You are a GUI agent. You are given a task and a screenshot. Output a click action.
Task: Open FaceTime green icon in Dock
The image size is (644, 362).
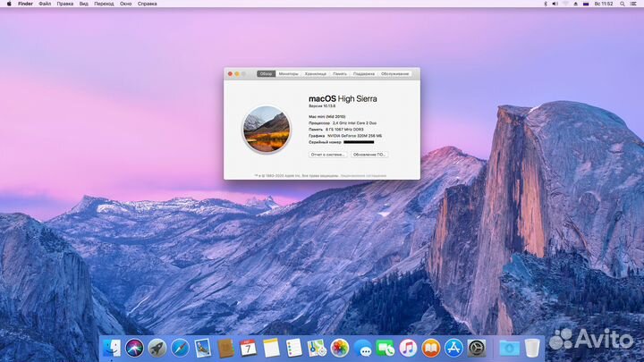pyautogui.click(x=386, y=348)
